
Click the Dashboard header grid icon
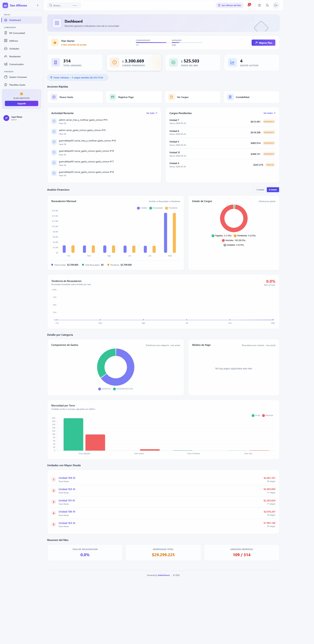(x=57, y=23)
